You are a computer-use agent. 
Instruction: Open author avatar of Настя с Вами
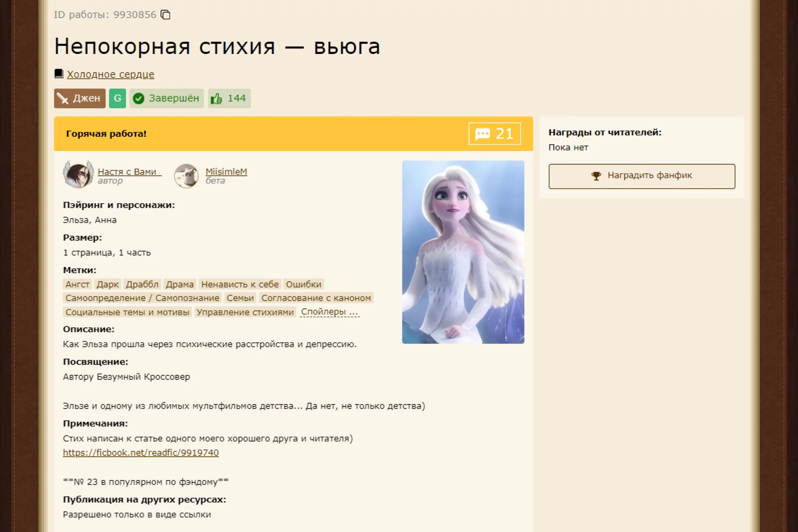pos(78,175)
